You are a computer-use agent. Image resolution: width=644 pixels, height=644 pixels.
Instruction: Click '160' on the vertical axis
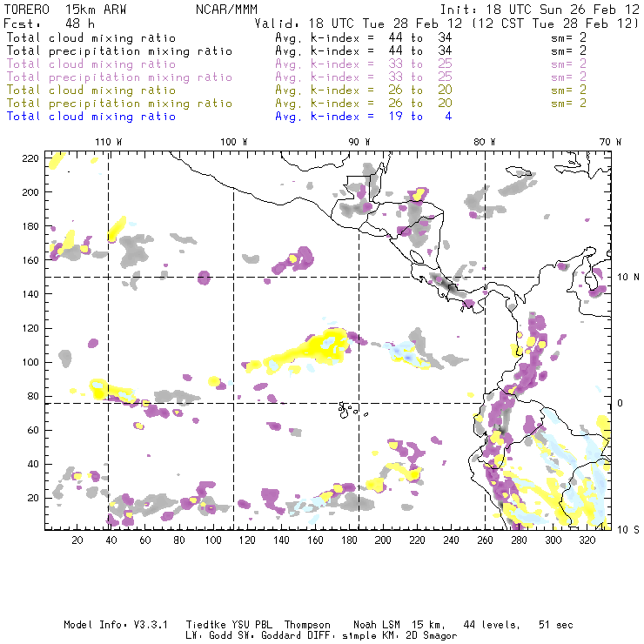(30, 260)
